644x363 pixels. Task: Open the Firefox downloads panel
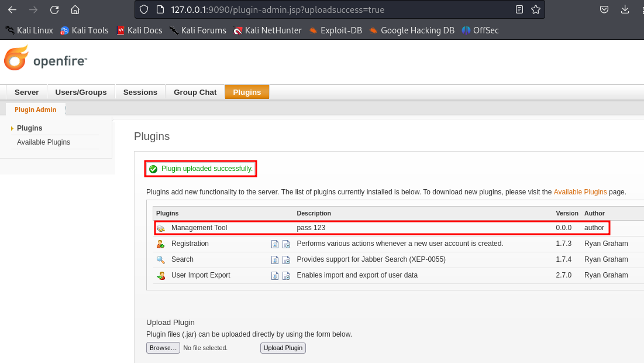coord(625,10)
